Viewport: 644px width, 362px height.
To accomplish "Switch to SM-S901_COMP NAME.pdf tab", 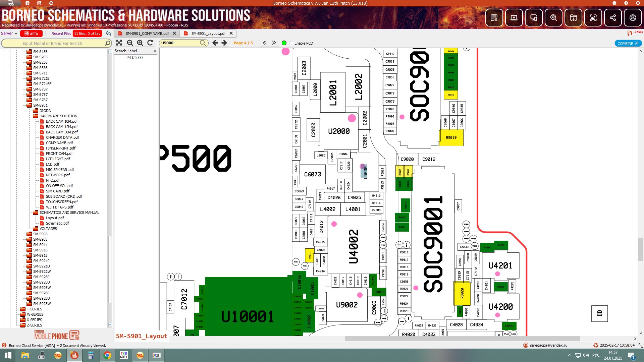I will (x=147, y=34).
